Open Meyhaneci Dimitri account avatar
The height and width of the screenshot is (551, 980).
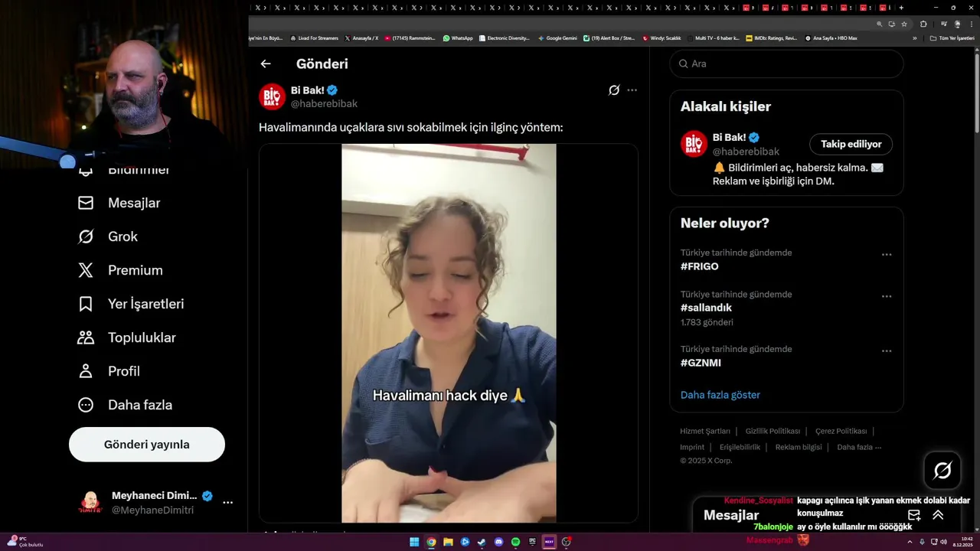click(x=90, y=503)
